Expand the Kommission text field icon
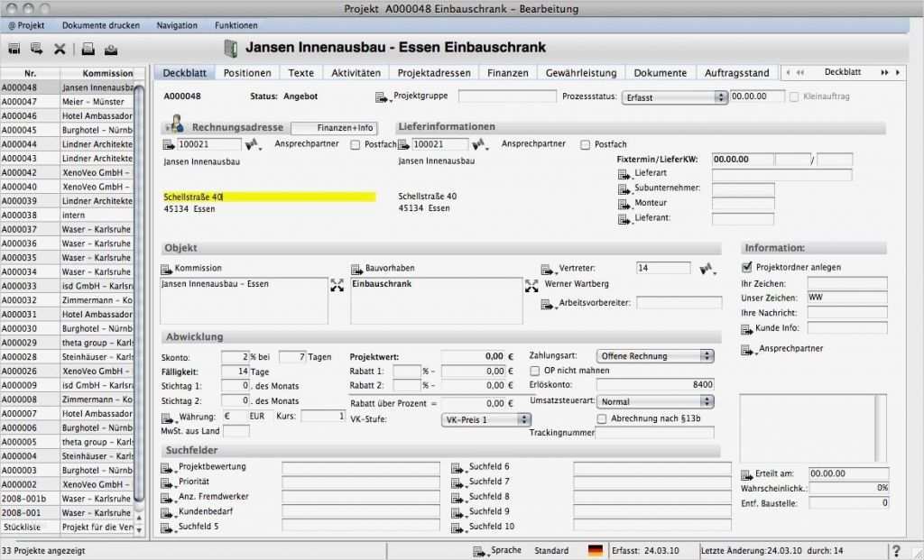The width and height of the screenshot is (924, 560). (337, 286)
